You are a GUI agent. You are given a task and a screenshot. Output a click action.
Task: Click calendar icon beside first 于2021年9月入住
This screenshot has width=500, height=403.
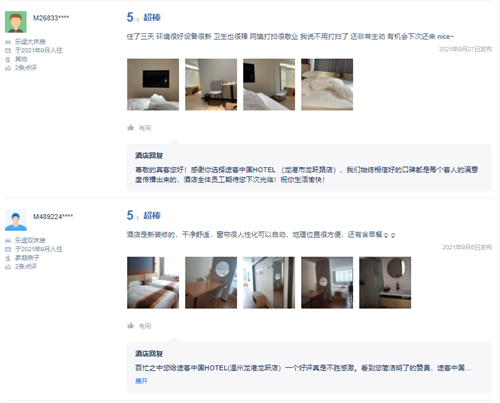tap(8, 51)
